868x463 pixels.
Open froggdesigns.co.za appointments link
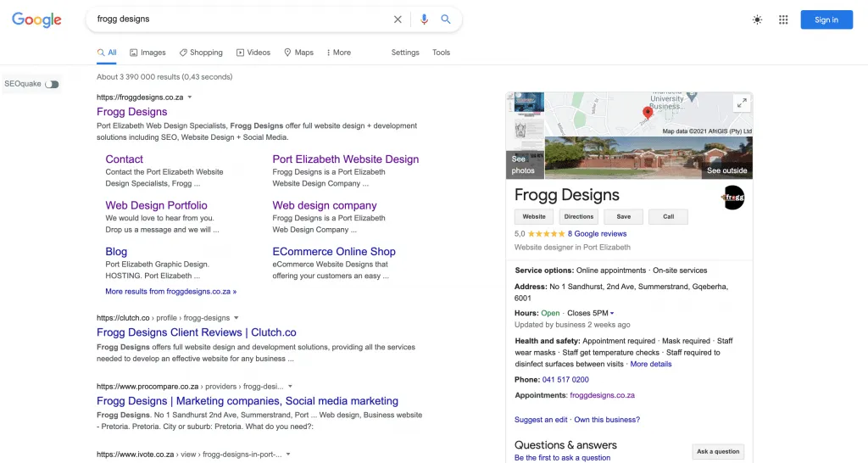[x=603, y=395]
